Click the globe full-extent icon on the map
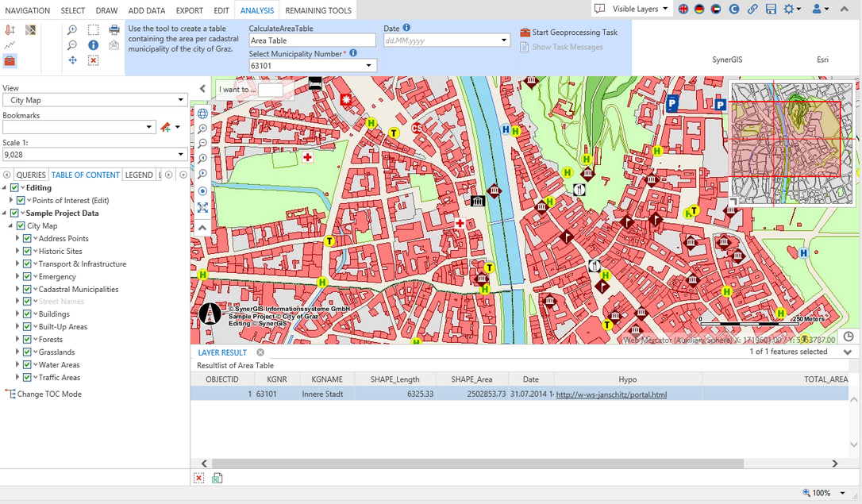The width and height of the screenshot is (862, 504). tap(202, 113)
